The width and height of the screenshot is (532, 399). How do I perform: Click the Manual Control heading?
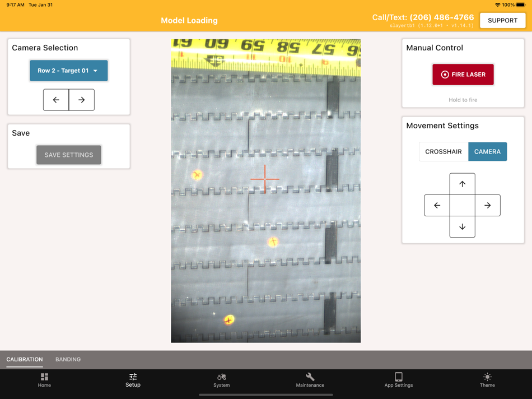coord(435,48)
